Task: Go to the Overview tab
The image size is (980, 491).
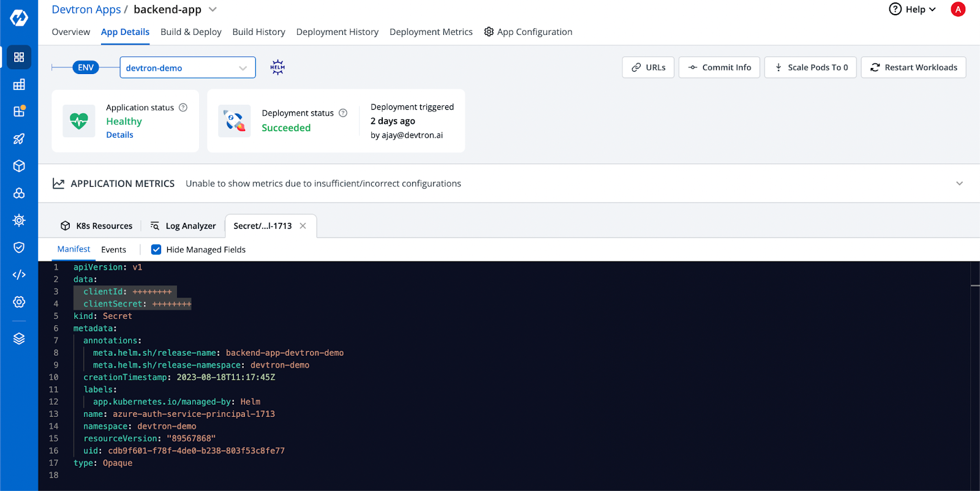Action: [x=70, y=32]
